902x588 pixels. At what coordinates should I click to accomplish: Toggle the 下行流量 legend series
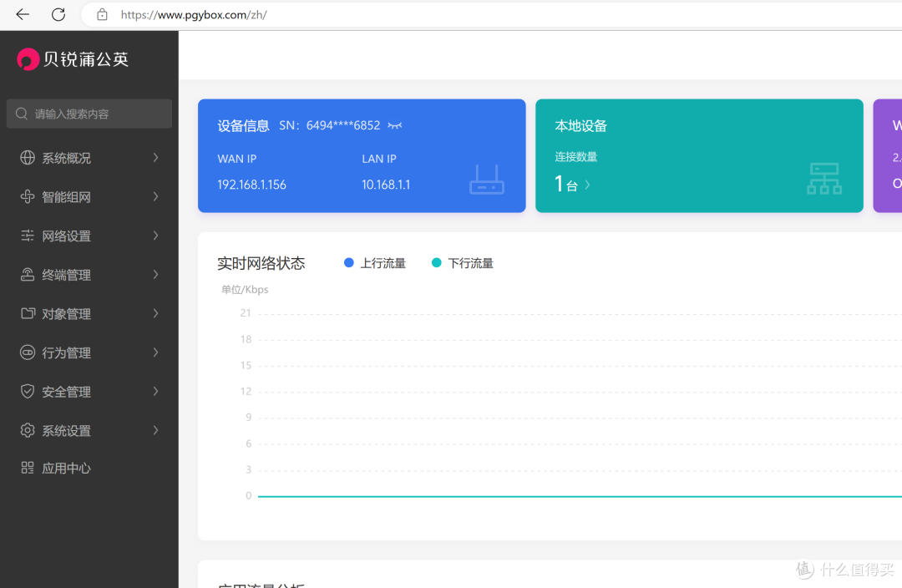(463, 263)
